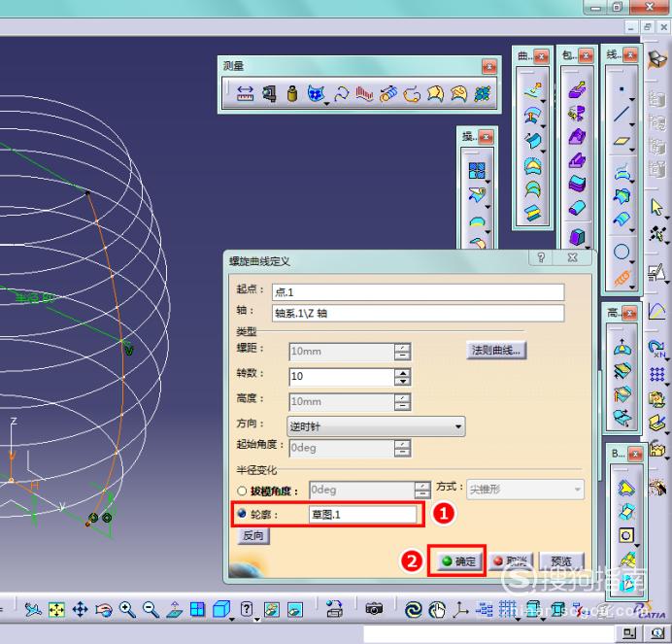Image resolution: width=672 pixels, height=644 pixels.
Task: Click the purple cube volume icon
Action: point(577,237)
